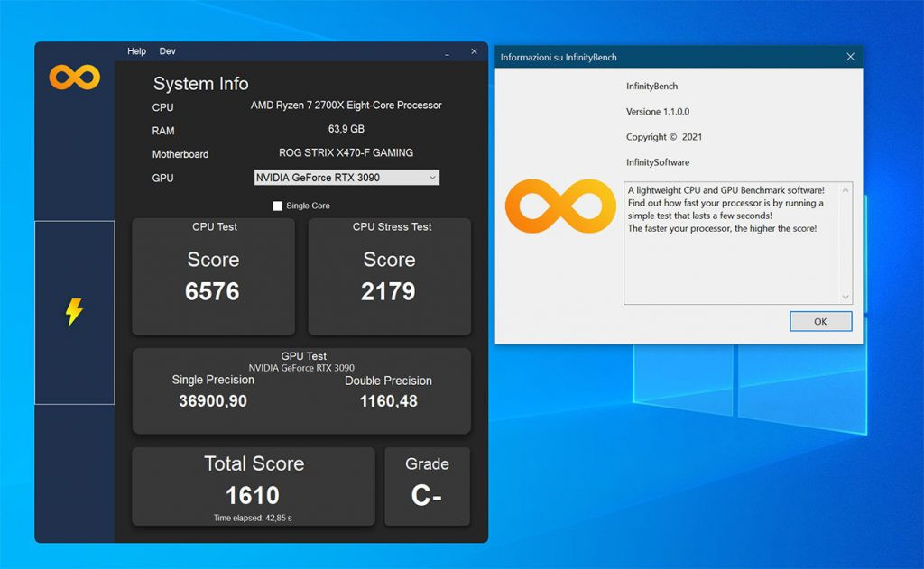
Task: Click the 'Copyright © 2021' text
Action: (x=664, y=137)
